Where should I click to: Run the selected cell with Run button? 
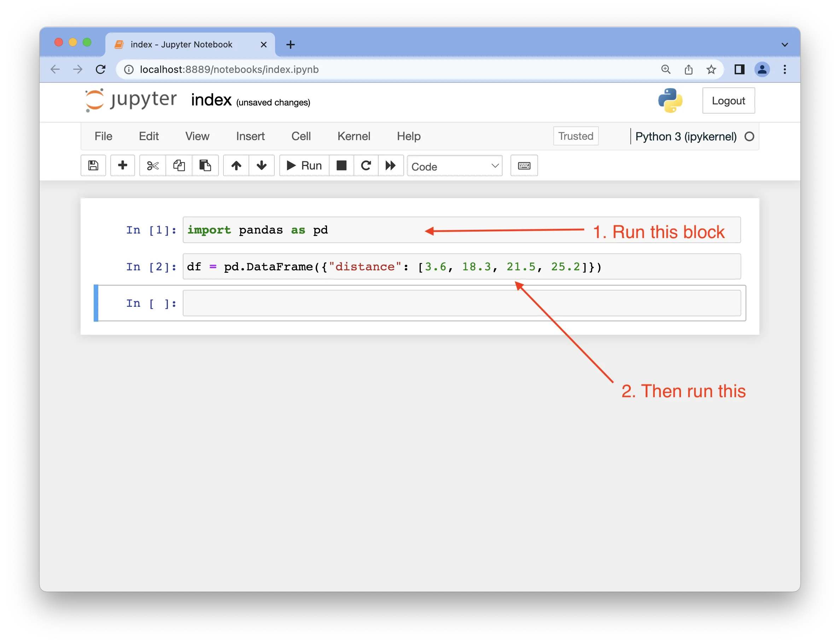(x=303, y=165)
